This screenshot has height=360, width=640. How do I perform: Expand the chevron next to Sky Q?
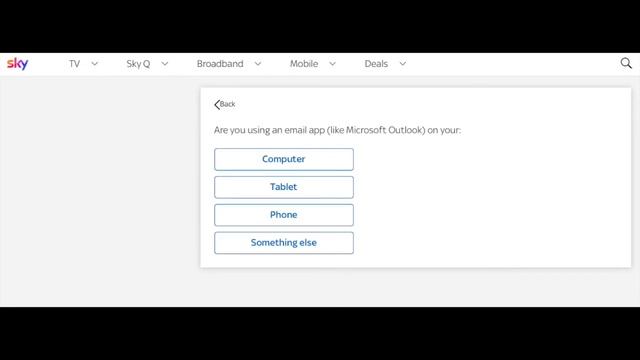164,64
